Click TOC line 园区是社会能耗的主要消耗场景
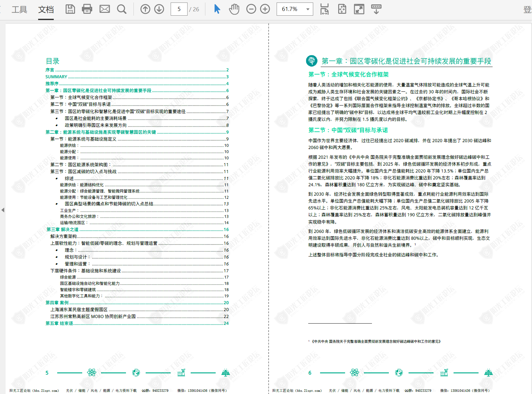The image size is (532, 394). pyautogui.click(x=142, y=118)
